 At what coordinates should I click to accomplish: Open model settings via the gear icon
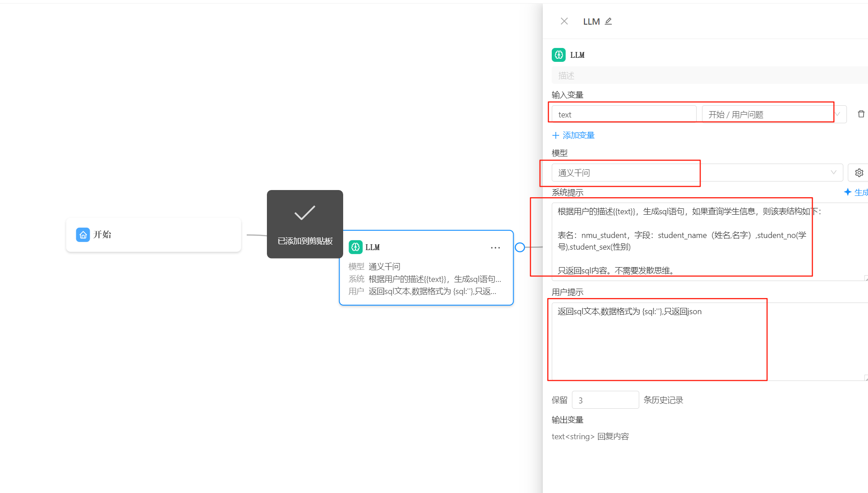point(859,173)
